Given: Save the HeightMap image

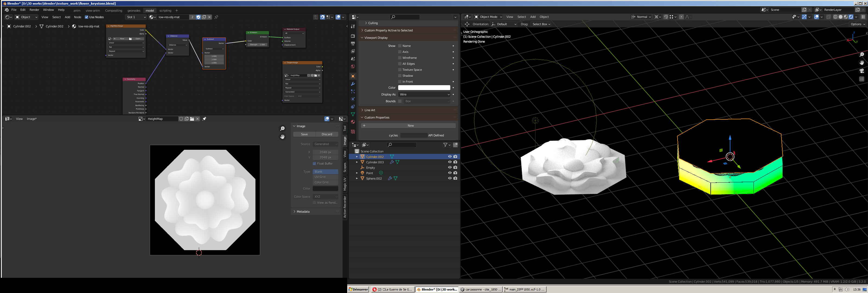Looking at the screenshot, I should coord(304,134).
